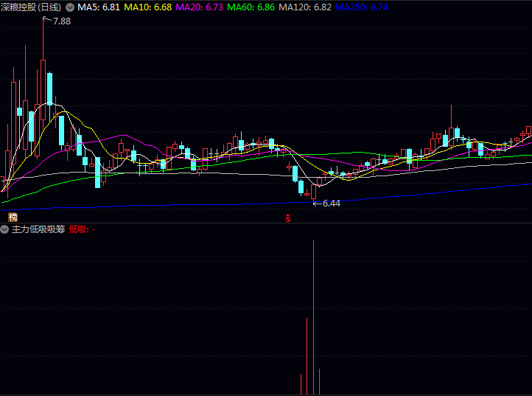Screen dimensions: 532x396
Task: Open the MA indicator dropdown arrow beside 深粮控股
Action: click(x=70, y=7)
